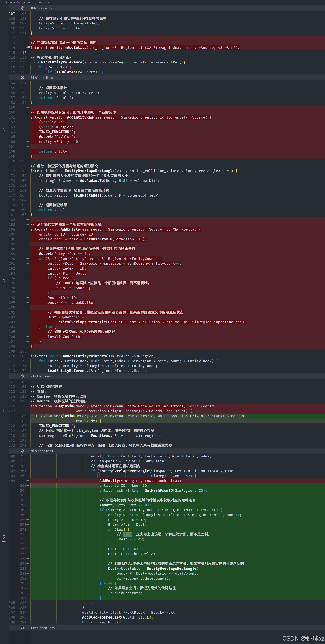Expand the 7 hidden lines region icon
The width and height of the screenshot is (325, 644).
(23, 376)
